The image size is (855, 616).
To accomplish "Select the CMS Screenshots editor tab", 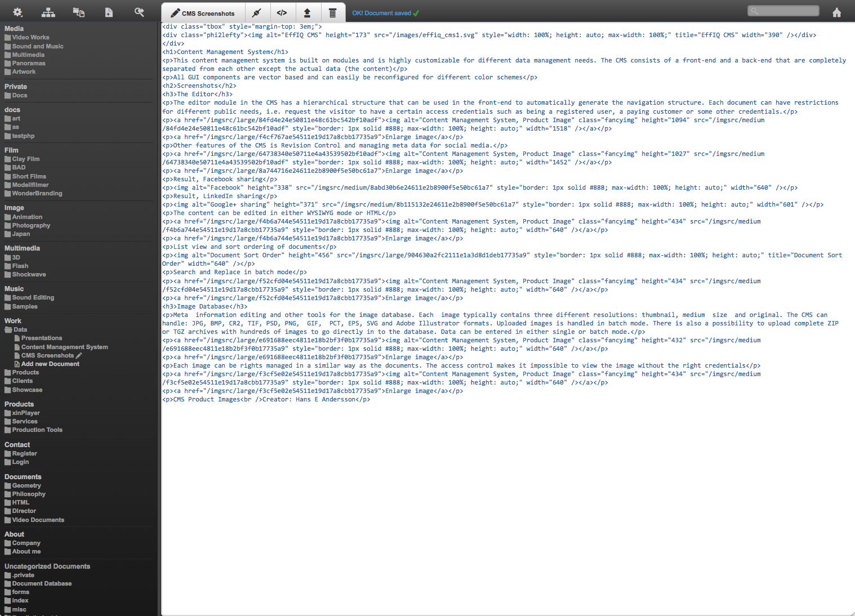I will (203, 13).
